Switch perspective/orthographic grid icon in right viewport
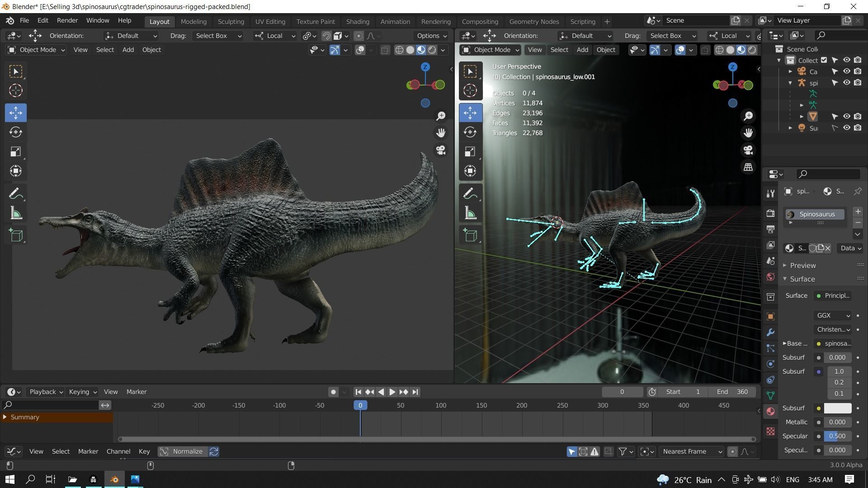The width and height of the screenshot is (868, 488). (x=748, y=167)
